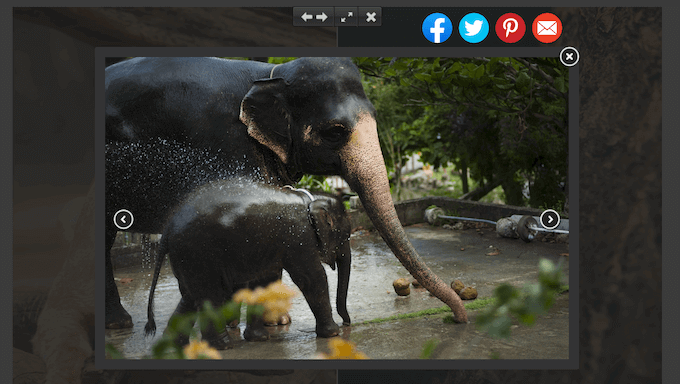Go to previous image with left chevron circle
This screenshot has height=384, width=680.
tap(123, 219)
